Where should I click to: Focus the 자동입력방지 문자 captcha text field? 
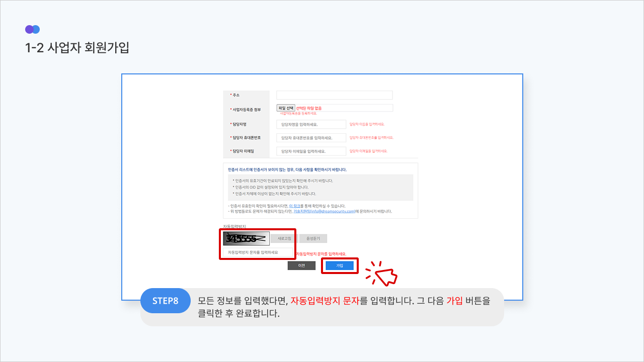tap(258, 252)
